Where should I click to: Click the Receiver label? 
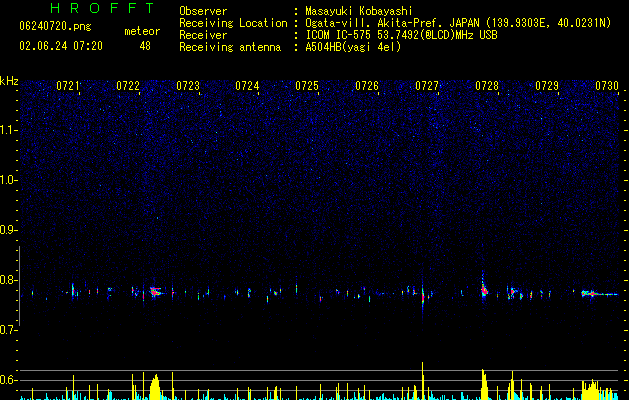(x=203, y=35)
